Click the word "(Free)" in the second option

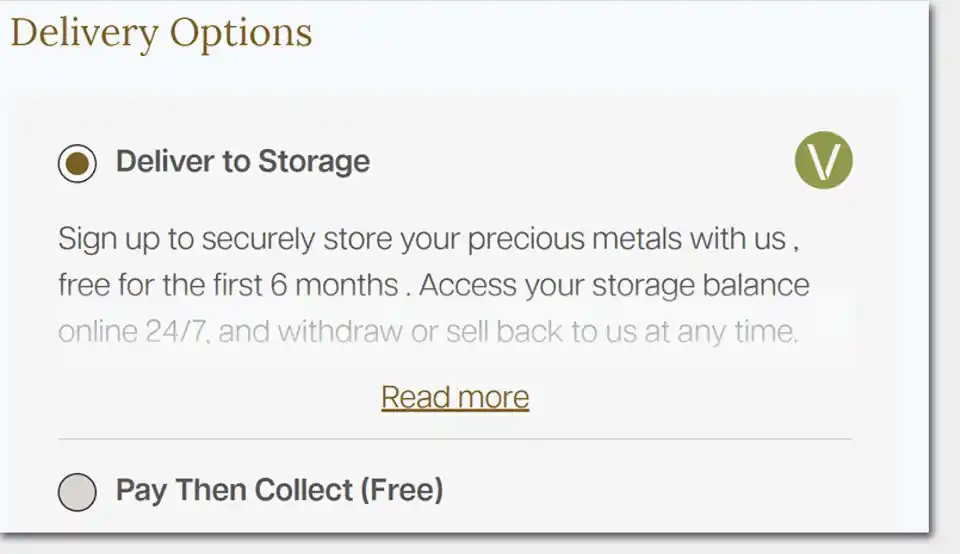pyautogui.click(x=402, y=490)
